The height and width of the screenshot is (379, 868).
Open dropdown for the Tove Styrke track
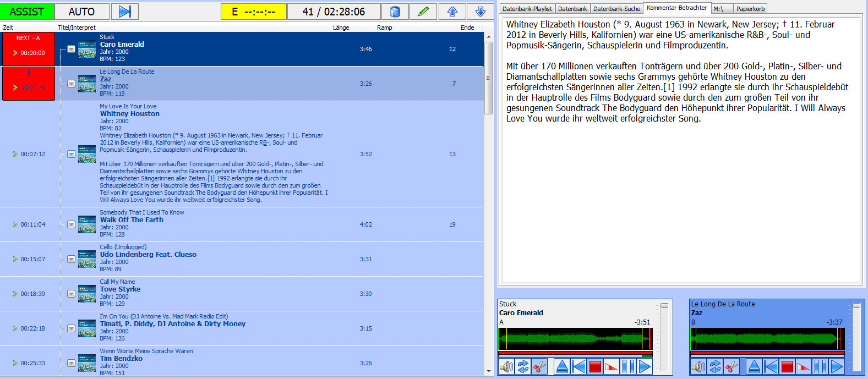(x=71, y=294)
